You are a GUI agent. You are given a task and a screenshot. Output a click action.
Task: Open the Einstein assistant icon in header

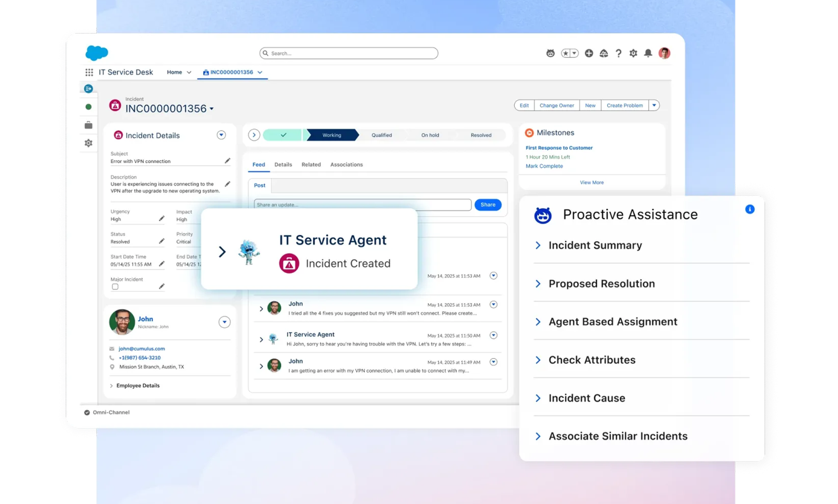[x=550, y=53]
